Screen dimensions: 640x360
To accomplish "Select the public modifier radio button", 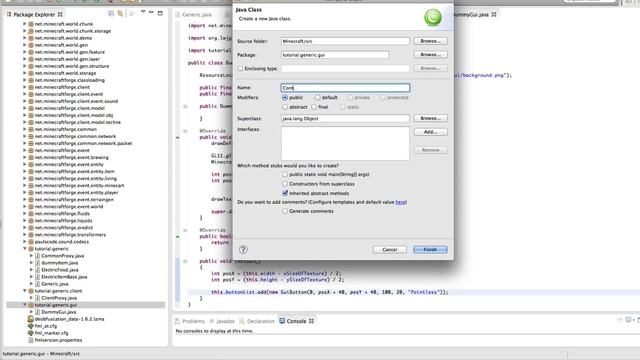I will click(x=284, y=98).
